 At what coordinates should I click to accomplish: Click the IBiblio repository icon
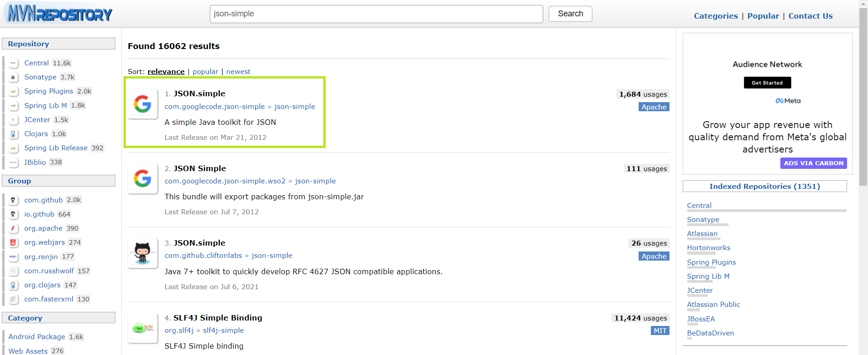pos(14,162)
